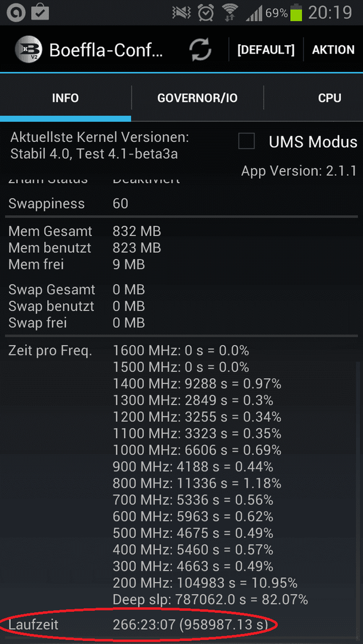Tap the Boeffla-Config app logo icon
This screenshot has height=644, width=363.
point(29,49)
